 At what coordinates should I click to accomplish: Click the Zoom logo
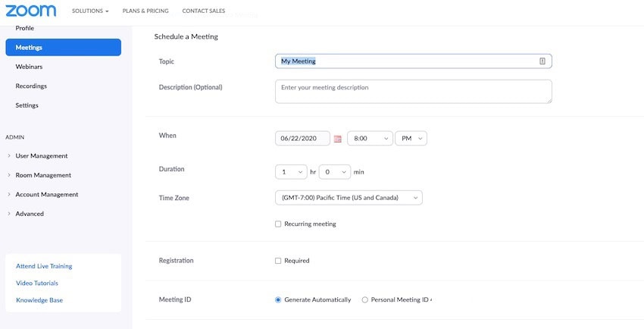(31, 11)
